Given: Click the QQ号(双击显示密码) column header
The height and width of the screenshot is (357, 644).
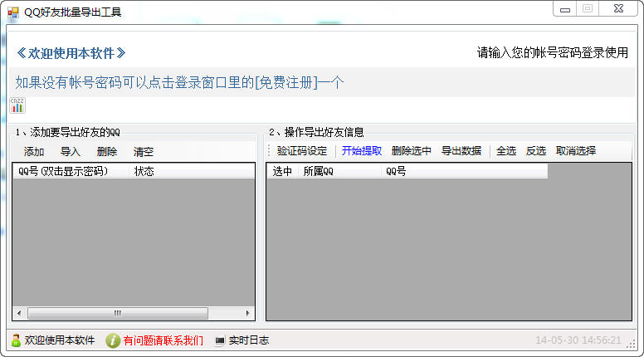Looking at the screenshot, I should pos(71,171).
